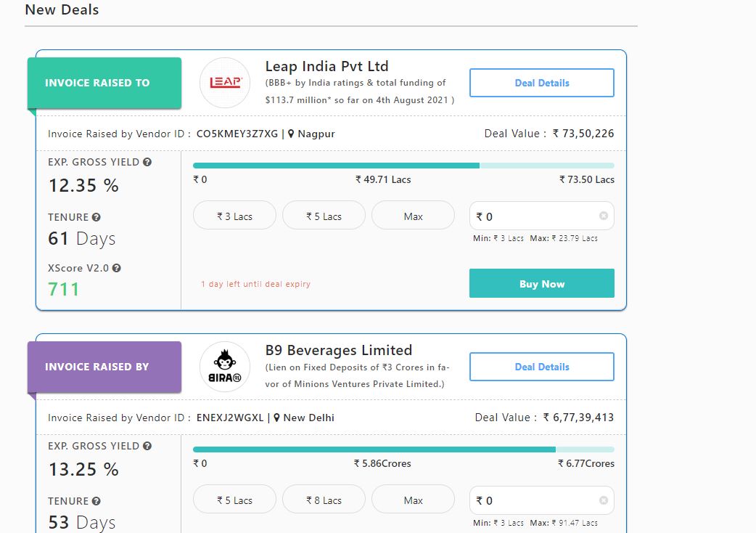The image size is (756, 533).
Task: Show help for Leap India Tenure
Action: (x=96, y=217)
